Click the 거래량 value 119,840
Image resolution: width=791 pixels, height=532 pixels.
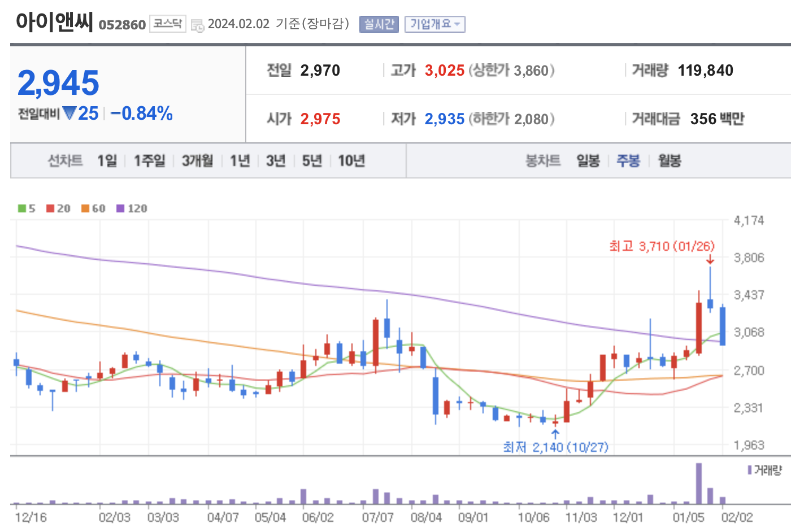[706, 71]
